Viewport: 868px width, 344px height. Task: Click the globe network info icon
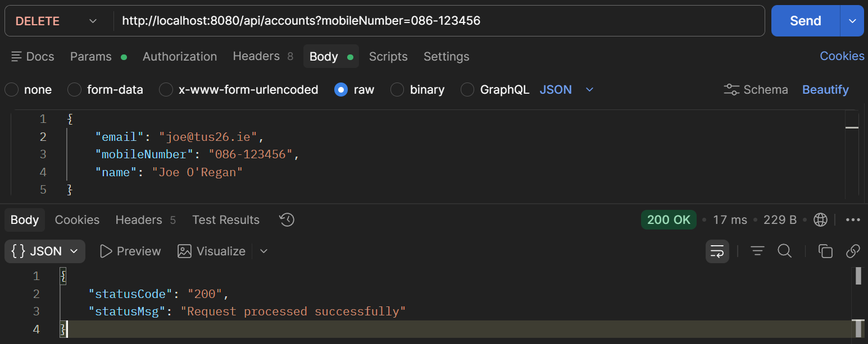pyautogui.click(x=820, y=220)
